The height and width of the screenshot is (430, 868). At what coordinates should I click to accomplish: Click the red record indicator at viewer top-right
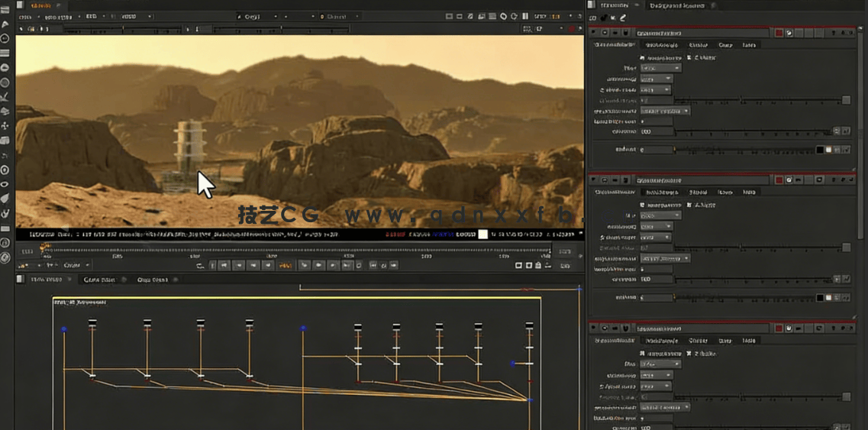[x=573, y=29]
